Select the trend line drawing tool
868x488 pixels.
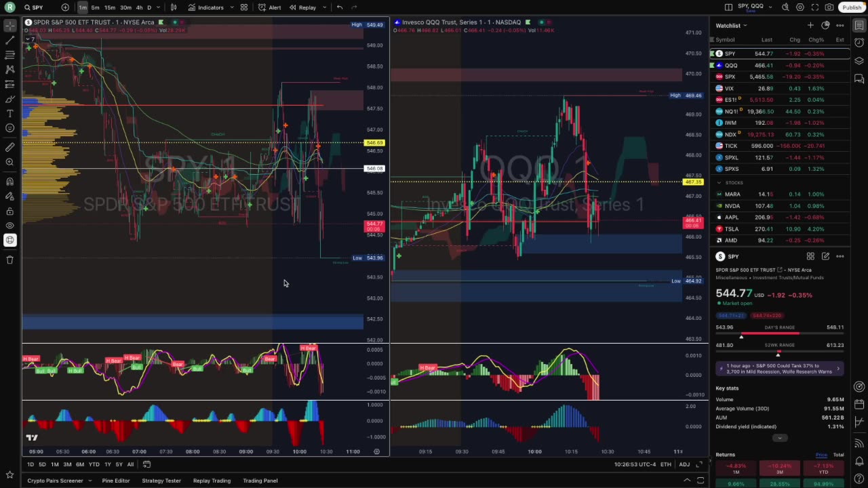point(9,40)
